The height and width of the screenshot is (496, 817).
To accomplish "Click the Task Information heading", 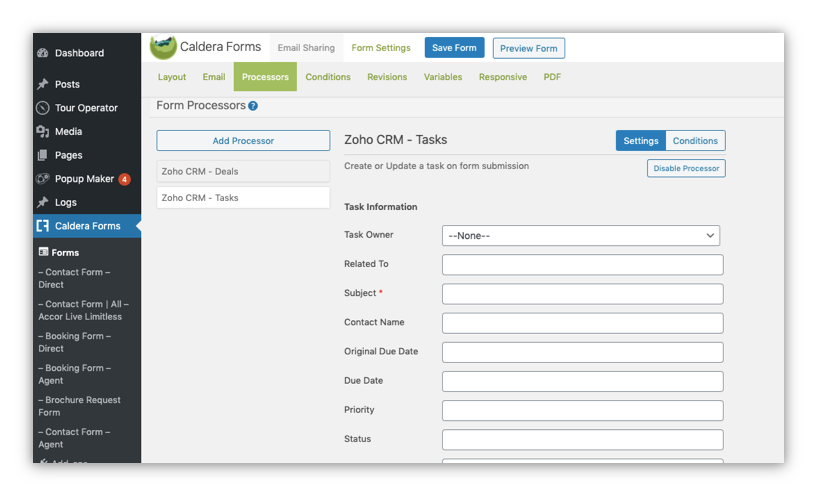I will click(381, 207).
